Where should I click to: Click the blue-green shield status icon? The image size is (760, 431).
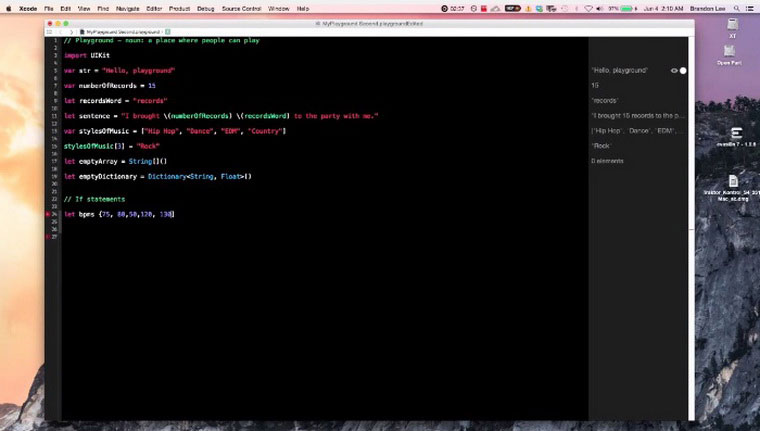point(539,9)
